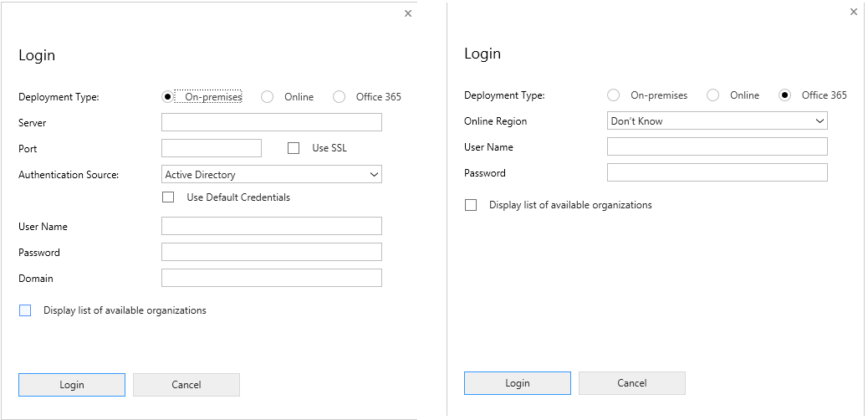Close the Office 365 login dialog

853,12
